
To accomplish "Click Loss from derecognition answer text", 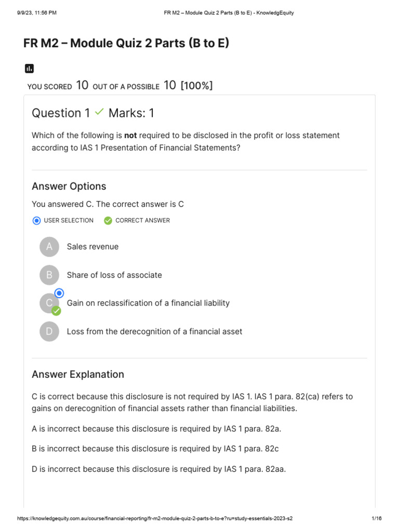I will point(154,331).
